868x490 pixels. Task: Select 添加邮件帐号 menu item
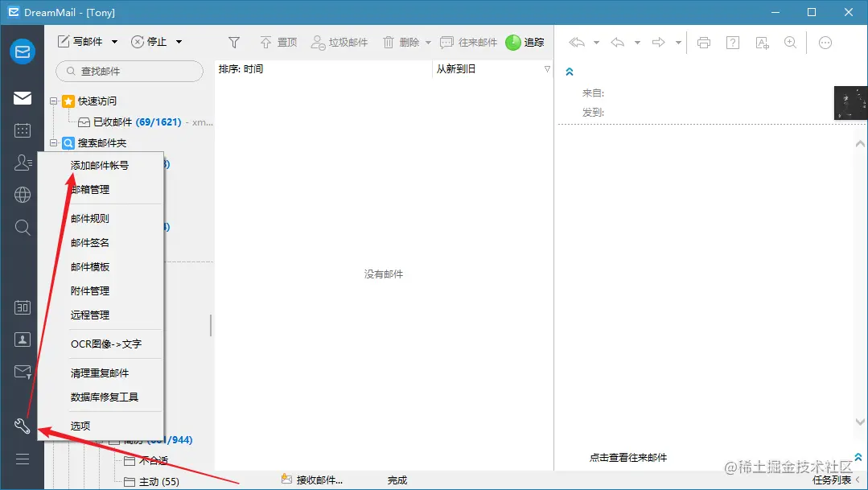point(100,165)
